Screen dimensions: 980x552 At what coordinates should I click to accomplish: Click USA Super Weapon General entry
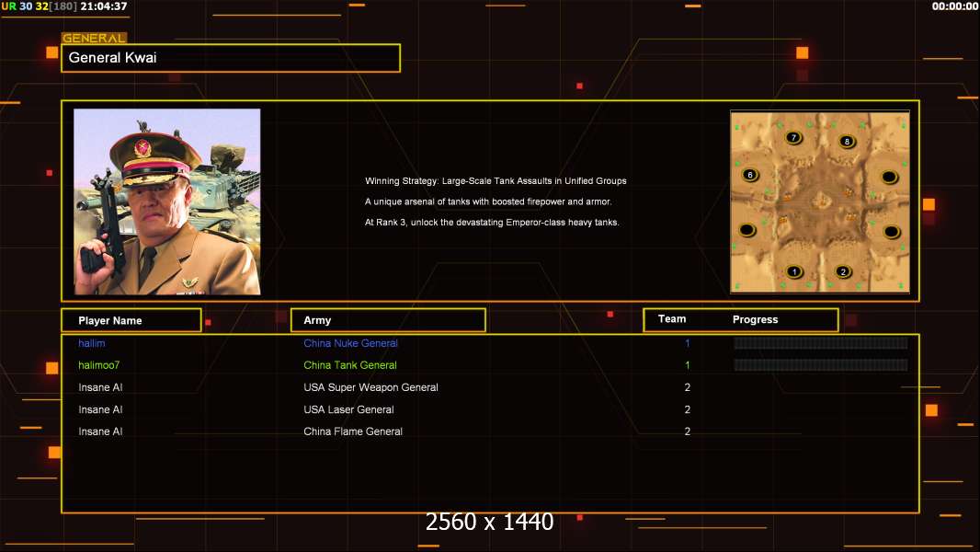tap(370, 387)
